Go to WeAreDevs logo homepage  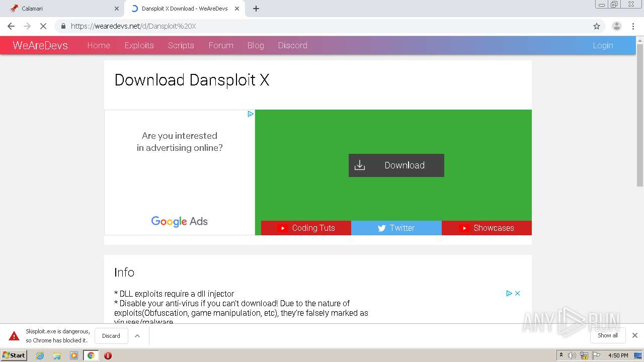click(x=40, y=45)
